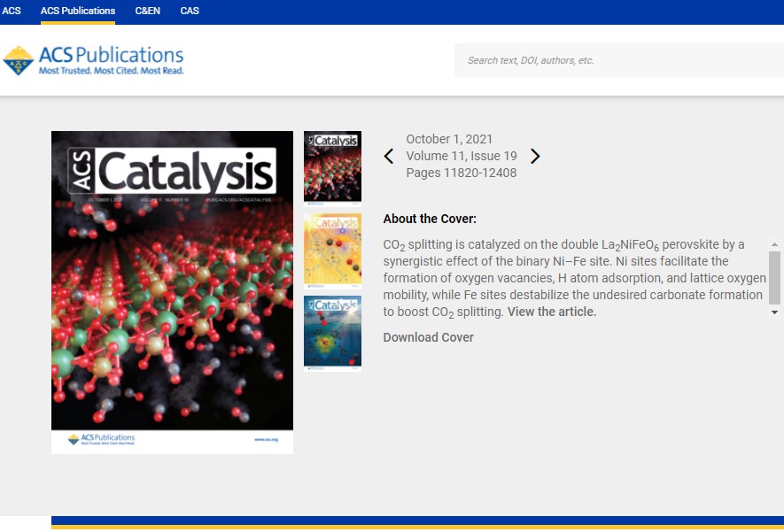Click the About the Cover heading

click(x=430, y=219)
